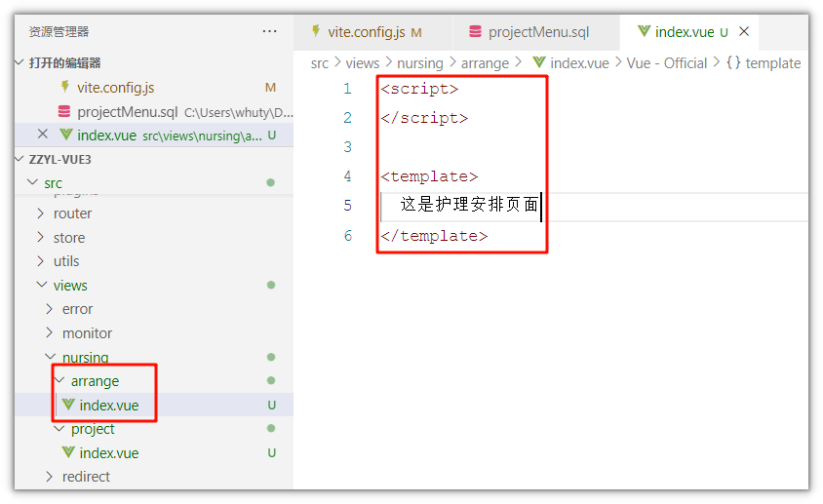Click the braces icon before template breadcrumb
Viewport: 823px width, 504px height.
click(x=733, y=63)
